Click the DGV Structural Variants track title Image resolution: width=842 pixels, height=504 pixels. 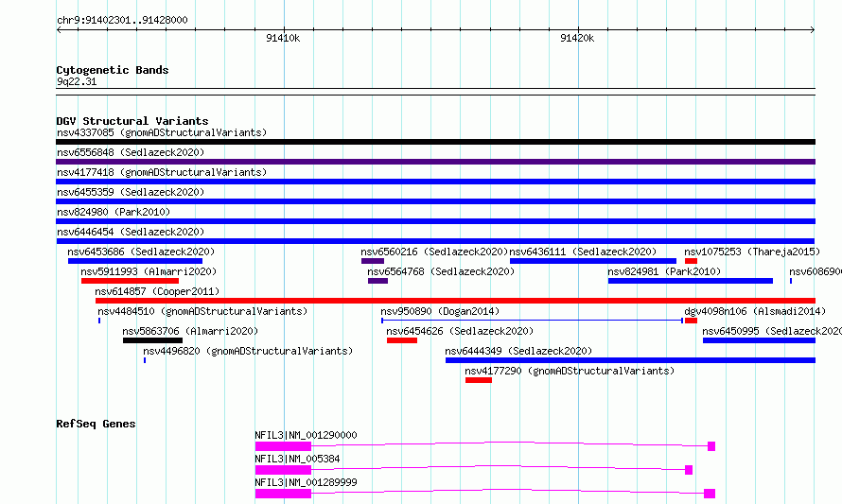pyautogui.click(x=132, y=121)
